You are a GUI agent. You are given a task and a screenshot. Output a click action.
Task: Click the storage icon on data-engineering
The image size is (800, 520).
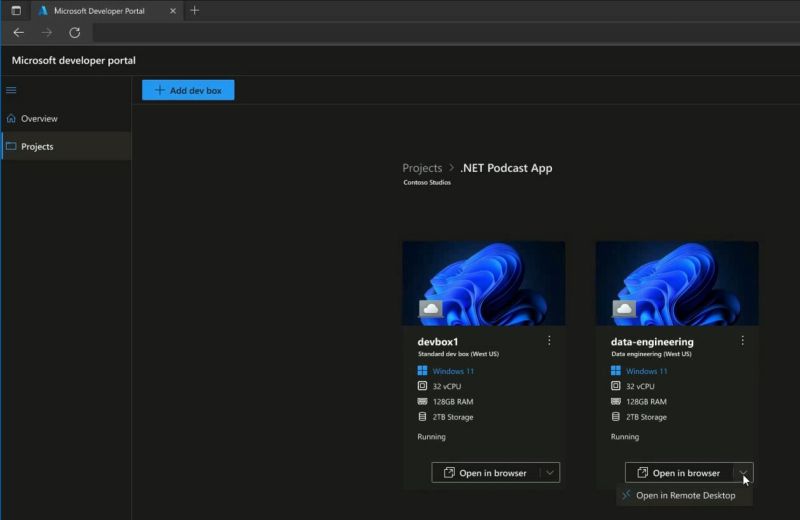(x=616, y=416)
